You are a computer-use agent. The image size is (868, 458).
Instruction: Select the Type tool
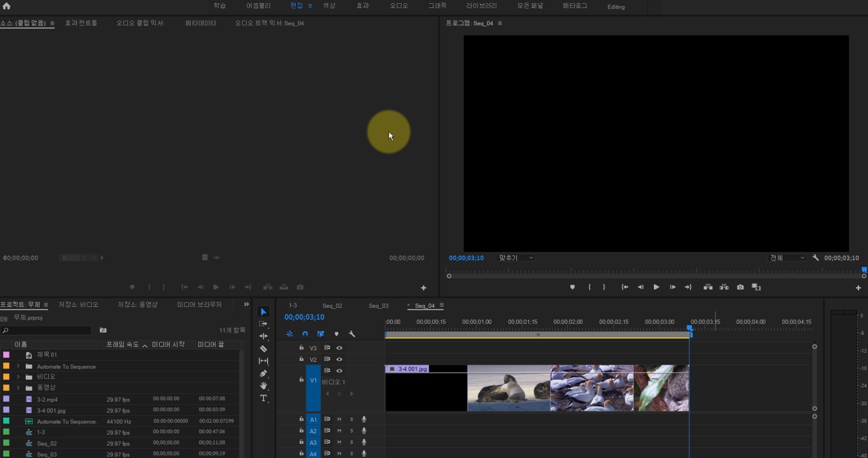[x=263, y=398]
